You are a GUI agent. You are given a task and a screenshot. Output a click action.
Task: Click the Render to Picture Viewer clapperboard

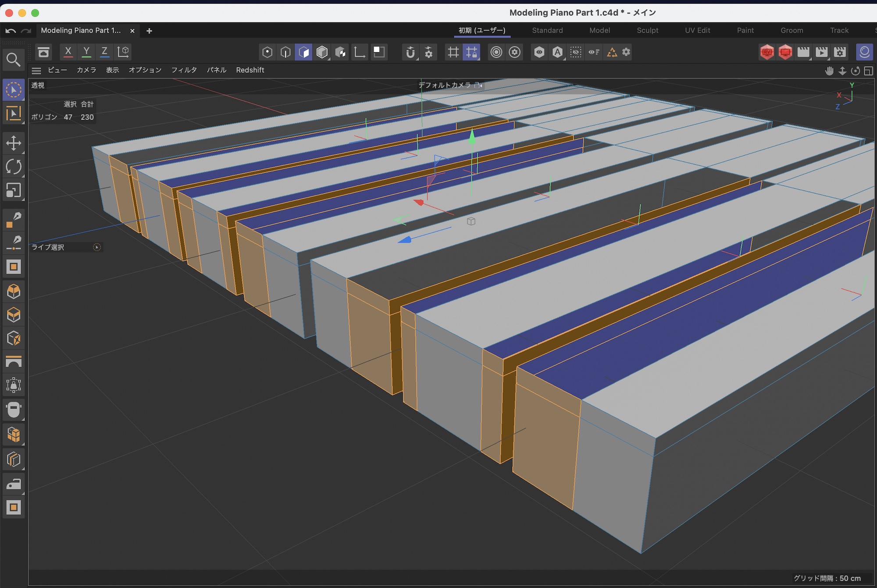coord(821,52)
